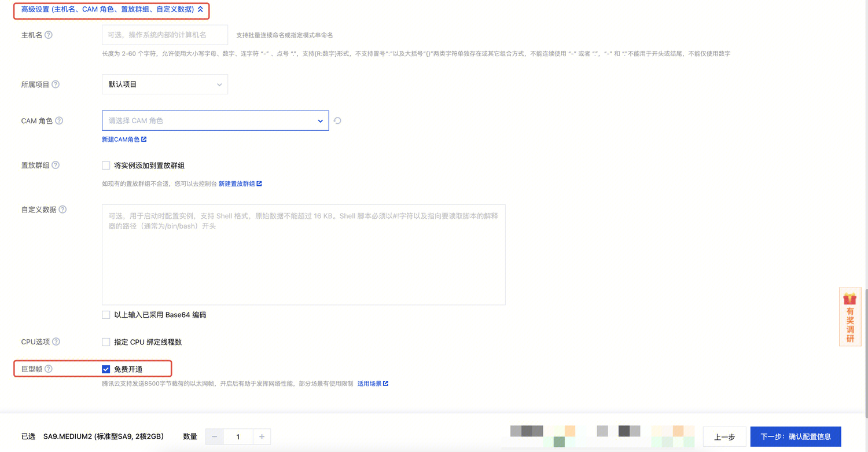Refresh the CAM role list
Viewport: 868px width, 452px height.
(337, 121)
